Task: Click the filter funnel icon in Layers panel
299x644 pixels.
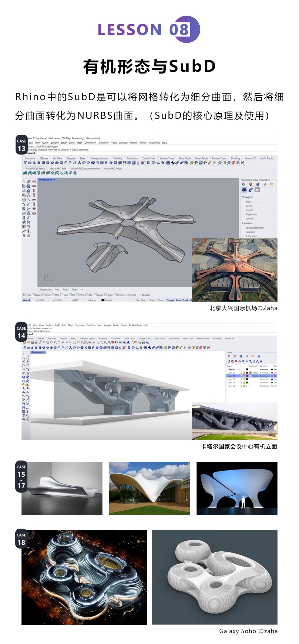Action: pos(250,361)
